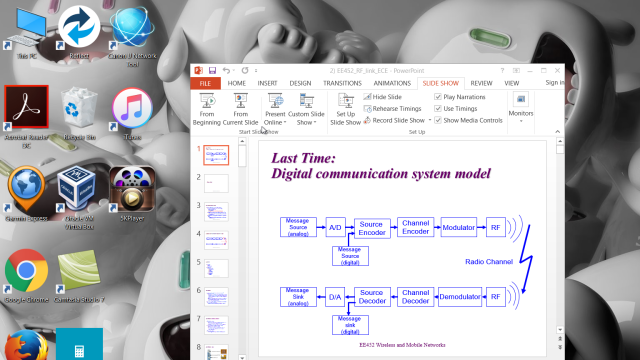Toggle Play Narrations checkbox
The width and height of the screenshot is (640, 360).
pos(438,97)
